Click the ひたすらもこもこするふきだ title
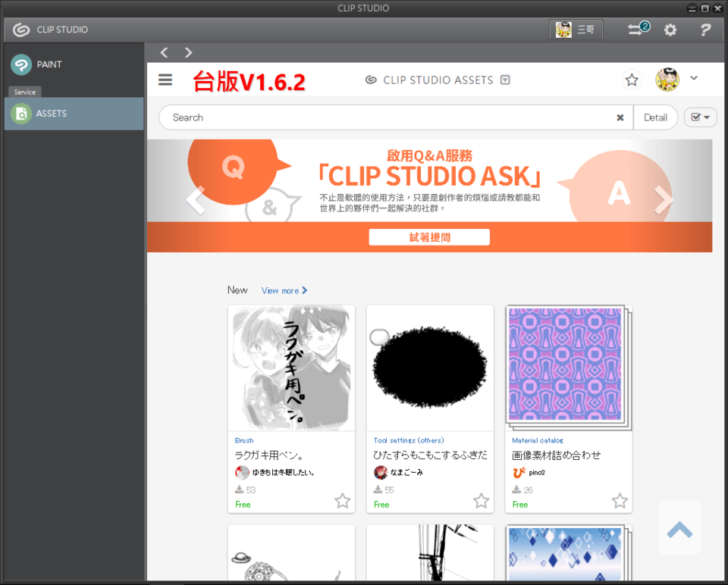 [x=431, y=455]
